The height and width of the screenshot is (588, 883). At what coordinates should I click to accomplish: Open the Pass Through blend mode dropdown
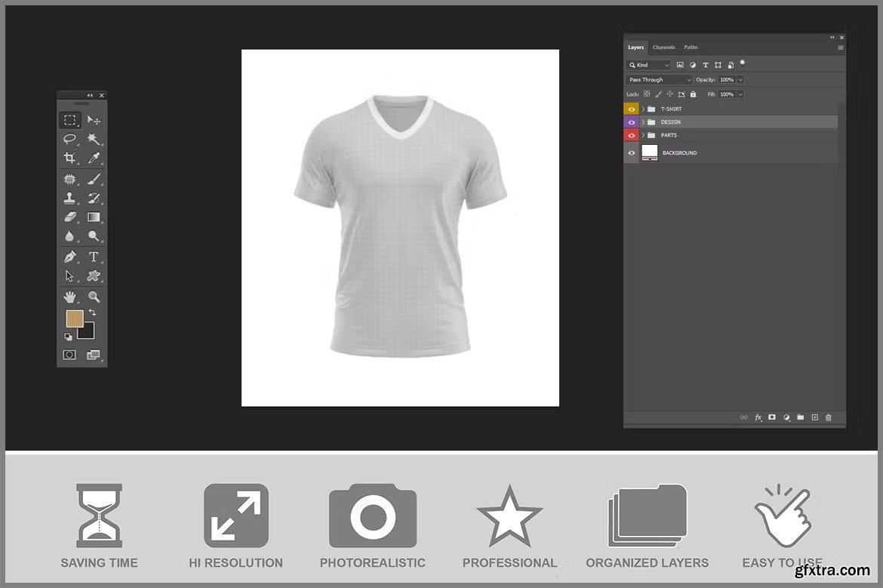(x=659, y=80)
